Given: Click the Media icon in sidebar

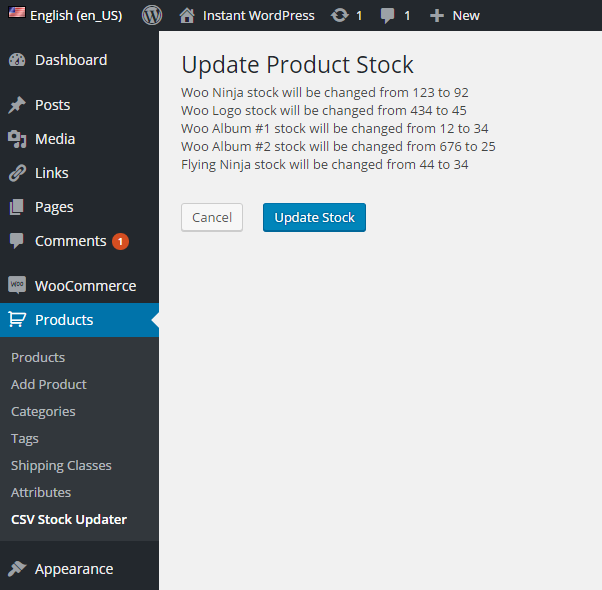Looking at the screenshot, I should coord(17,139).
